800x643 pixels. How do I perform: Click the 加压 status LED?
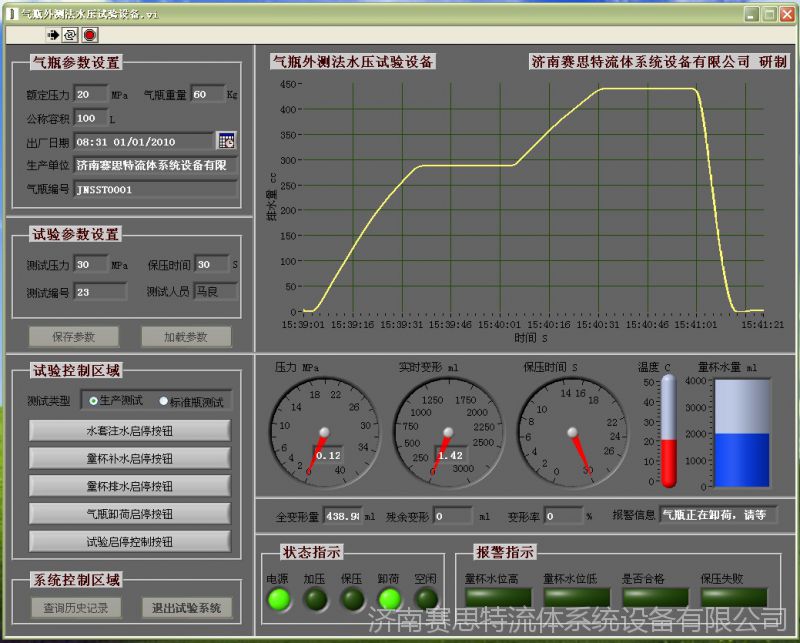pos(316,599)
